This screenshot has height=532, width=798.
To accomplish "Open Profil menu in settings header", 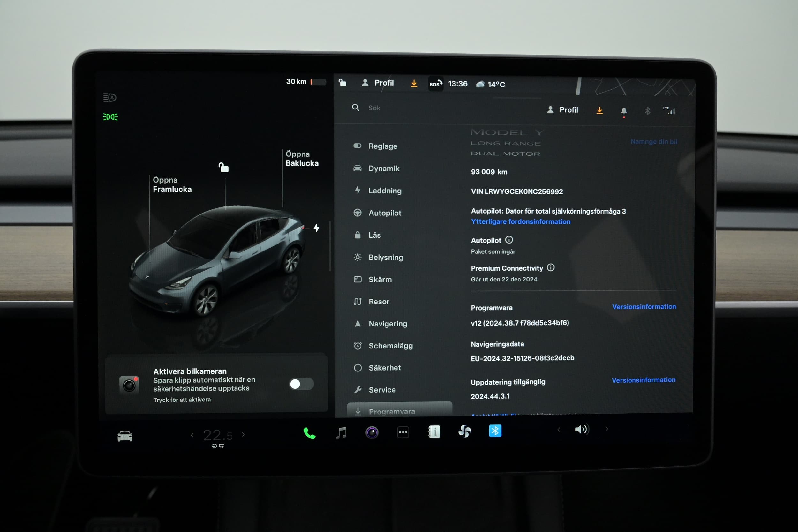I will [562, 110].
